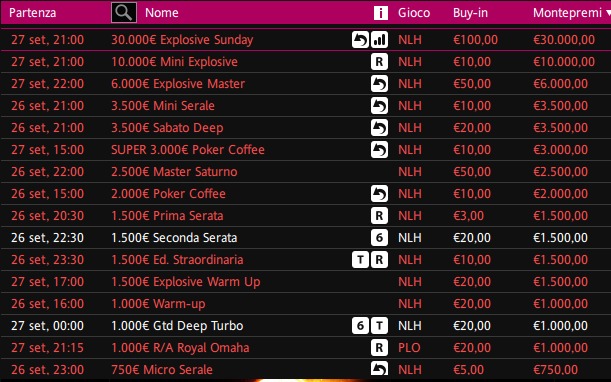Click the €100,00 buy-in of Explosive Sunday
Screen dimensions: 611x382
click(x=475, y=40)
